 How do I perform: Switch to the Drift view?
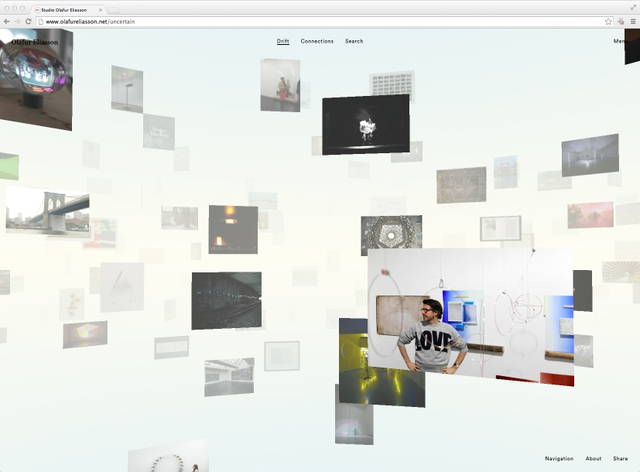coord(283,41)
